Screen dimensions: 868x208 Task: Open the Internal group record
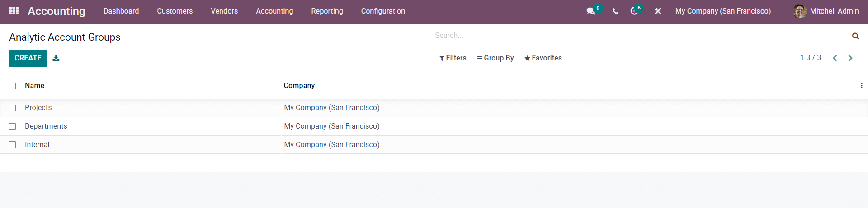point(37,145)
